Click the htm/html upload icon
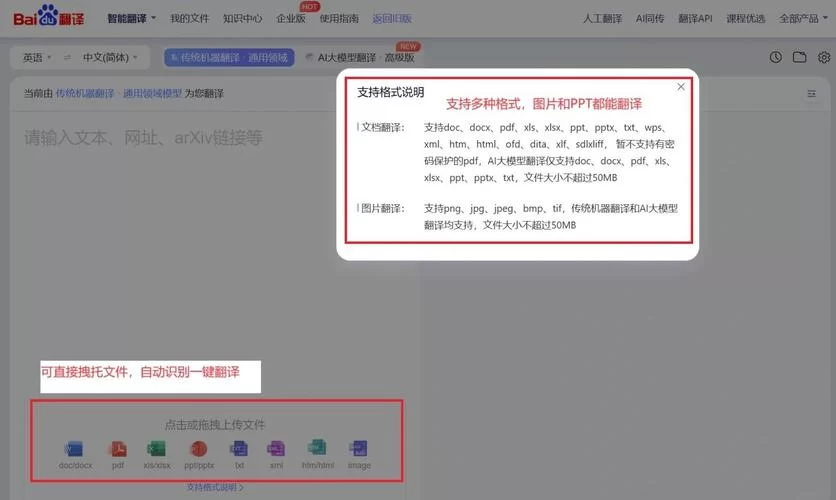The width and height of the screenshot is (836, 500). (x=317, y=448)
